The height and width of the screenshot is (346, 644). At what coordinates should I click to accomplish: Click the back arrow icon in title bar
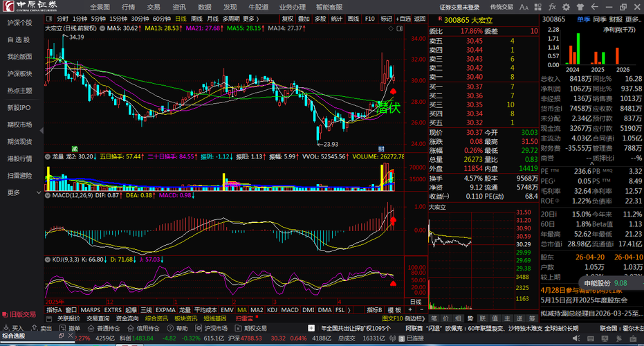[594, 7]
